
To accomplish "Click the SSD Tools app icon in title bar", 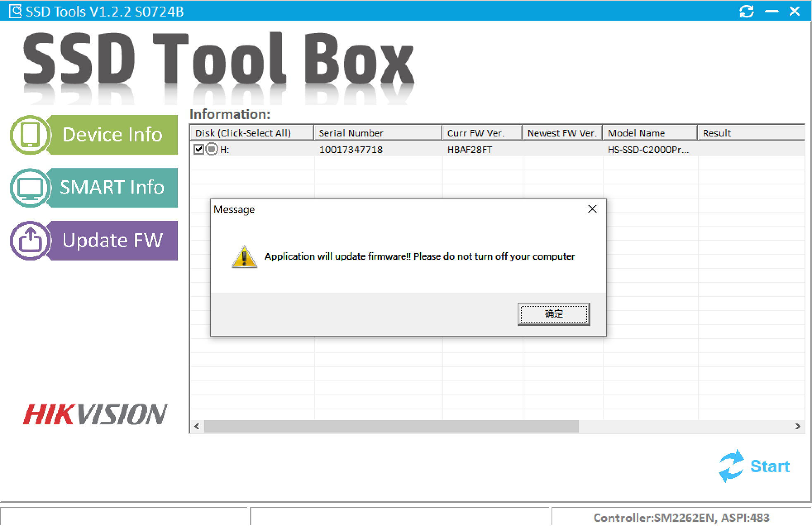I will [x=15, y=11].
